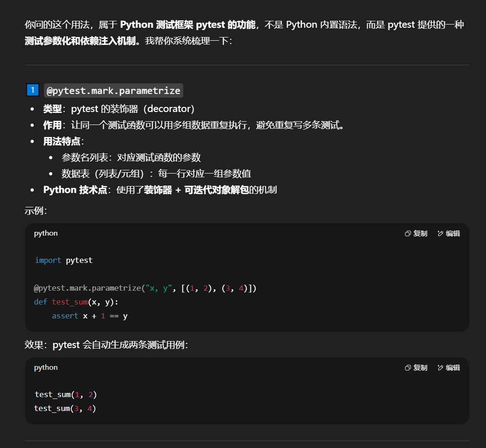Click the "Python 技术点" bullet
The width and height of the screenshot is (486, 448).
160,190
